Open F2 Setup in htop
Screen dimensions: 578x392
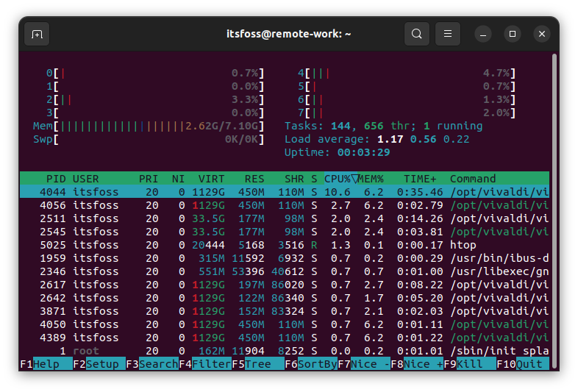(x=101, y=364)
